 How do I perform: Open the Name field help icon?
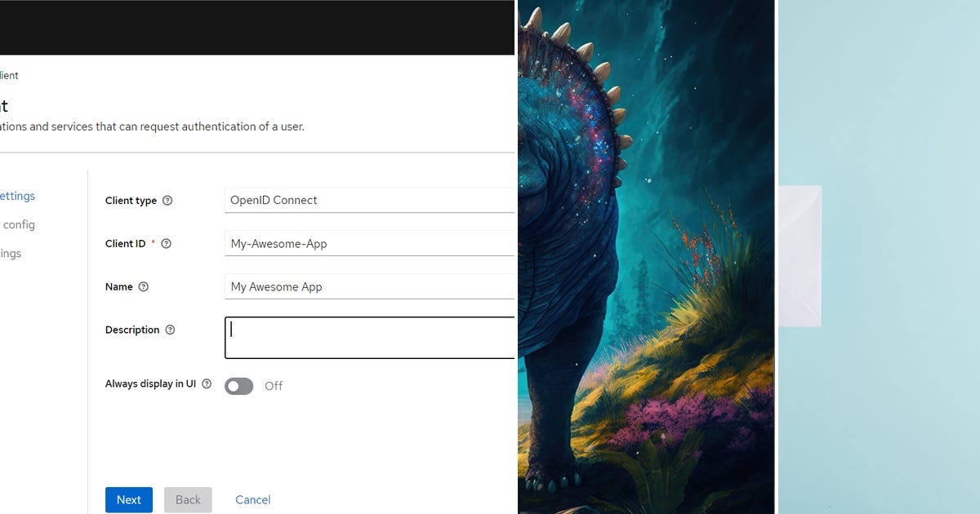(144, 286)
